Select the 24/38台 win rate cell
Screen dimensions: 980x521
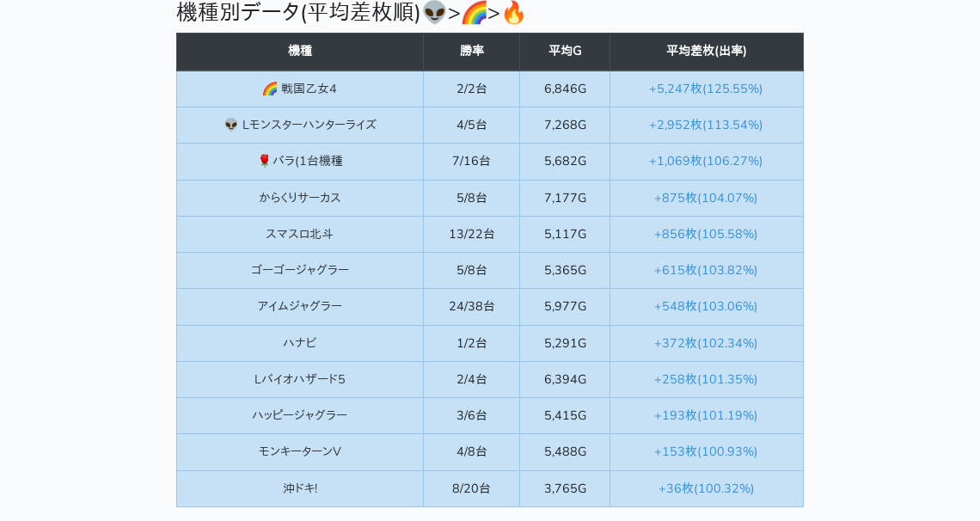471,306
